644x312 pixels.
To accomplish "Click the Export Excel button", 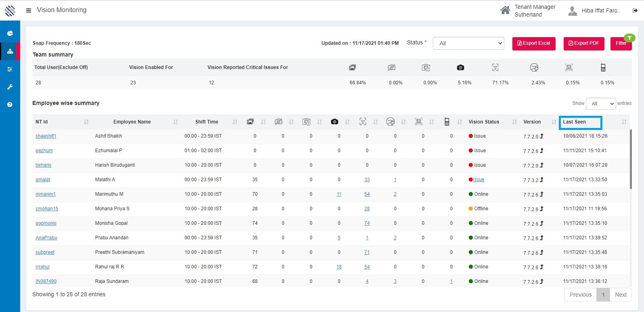I will pos(534,44).
